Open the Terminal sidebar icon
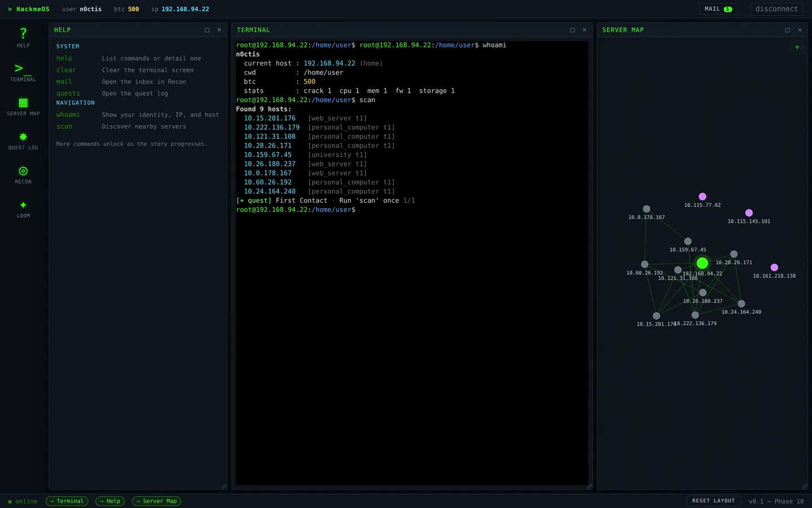This screenshot has width=812, height=508. point(23,72)
